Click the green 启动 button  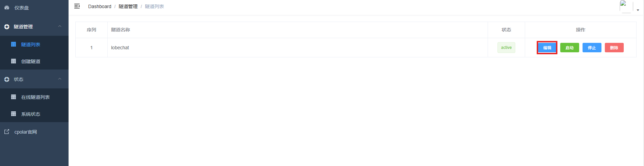click(569, 48)
